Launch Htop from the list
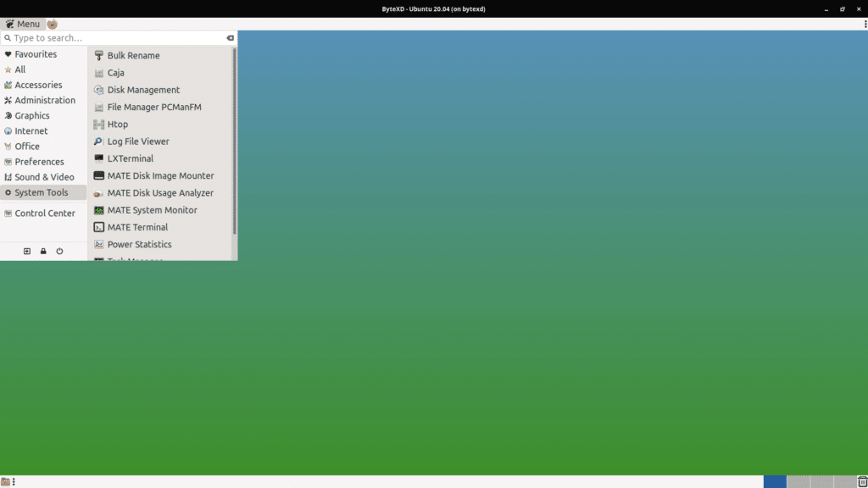 [117, 125]
